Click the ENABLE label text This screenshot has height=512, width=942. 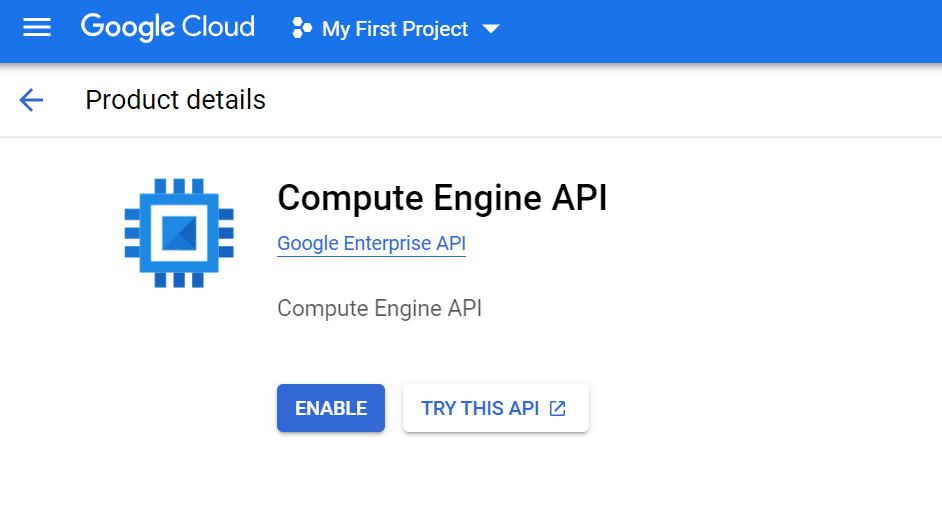(330, 409)
